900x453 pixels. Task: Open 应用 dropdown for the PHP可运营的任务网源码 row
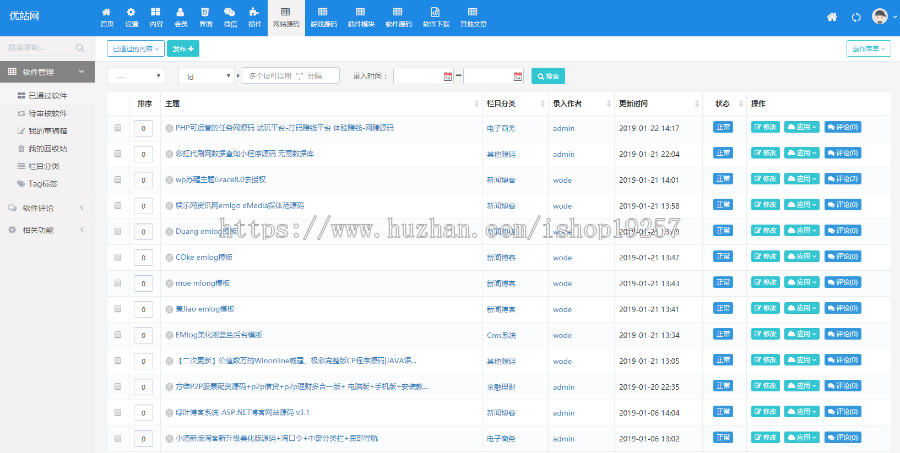[x=802, y=127]
